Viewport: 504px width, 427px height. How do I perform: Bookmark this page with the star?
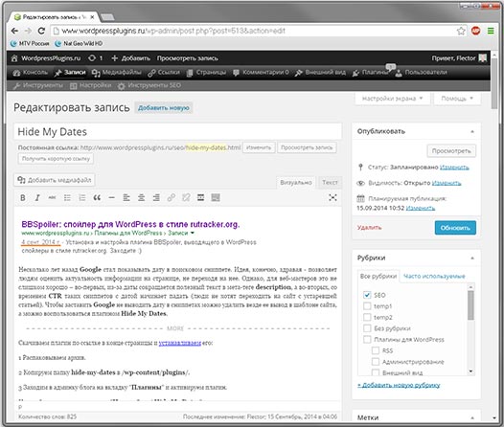point(461,31)
